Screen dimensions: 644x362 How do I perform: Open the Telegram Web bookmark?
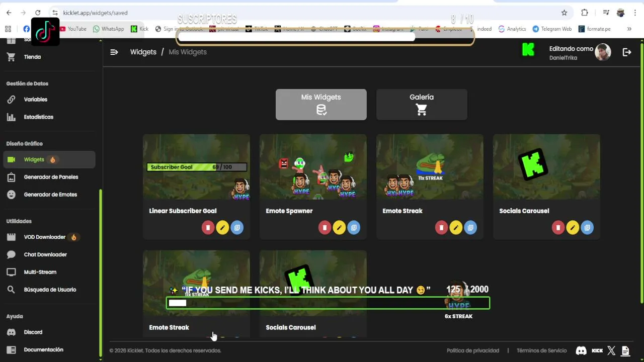coord(552,29)
